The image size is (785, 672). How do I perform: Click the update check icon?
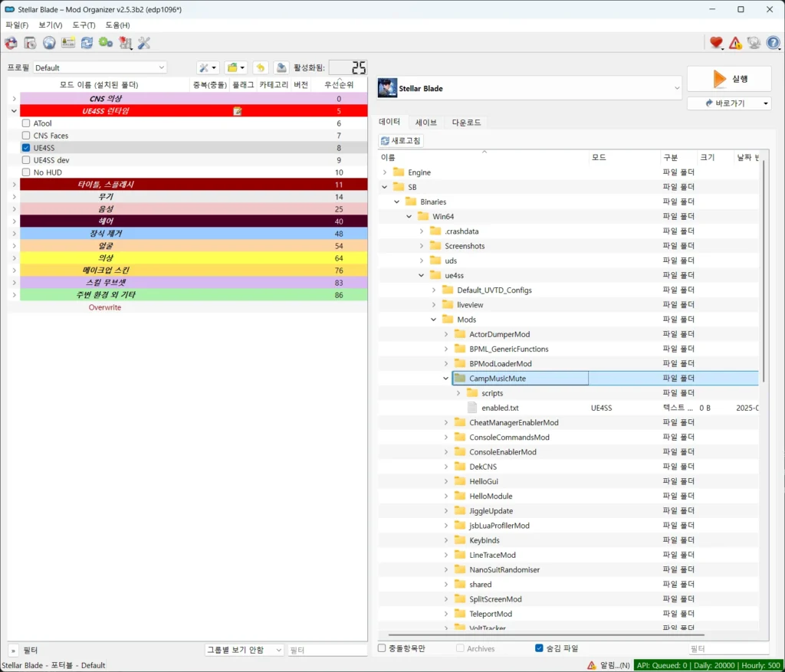click(x=754, y=43)
